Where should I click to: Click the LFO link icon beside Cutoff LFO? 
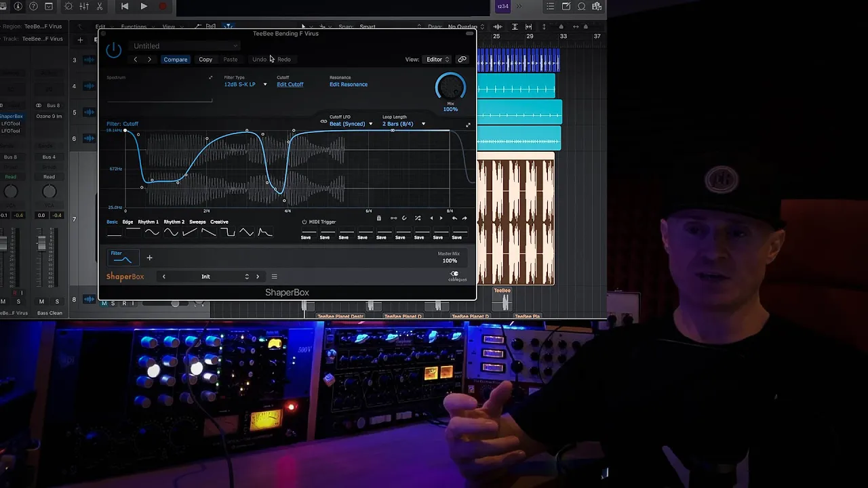point(323,121)
